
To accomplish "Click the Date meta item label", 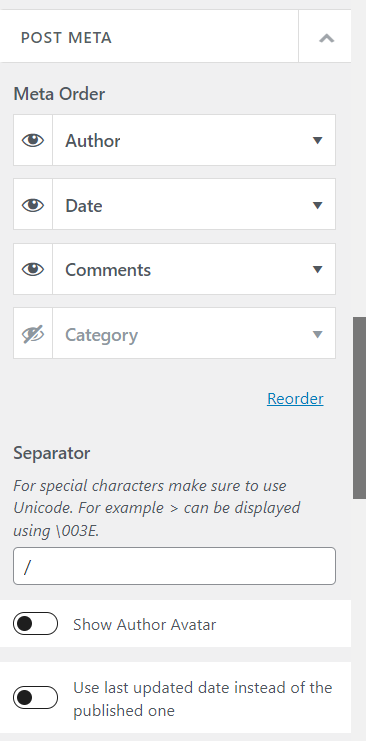I will tap(84, 206).
